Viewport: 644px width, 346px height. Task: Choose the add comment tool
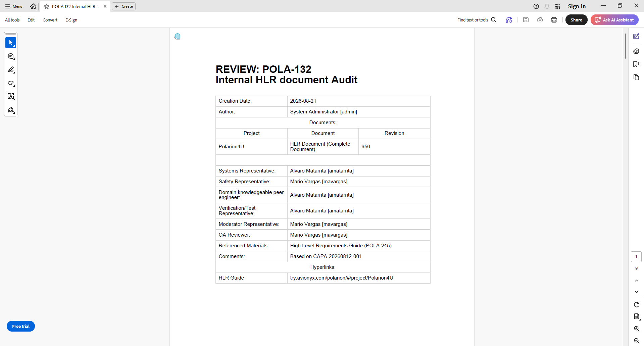(x=11, y=56)
